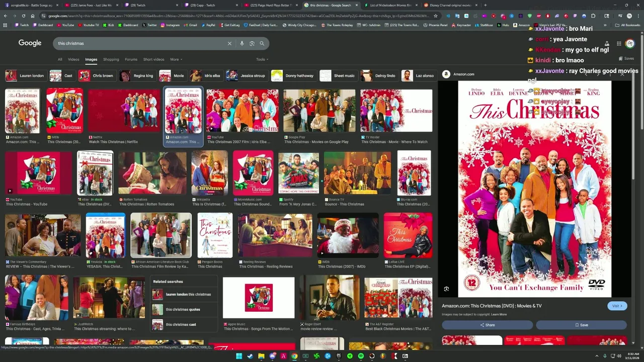Open the Netflix 'Watch This Christmas' thumbnail
Image resolution: width=644 pixels, height=362 pixels.
pyautogui.click(x=124, y=111)
